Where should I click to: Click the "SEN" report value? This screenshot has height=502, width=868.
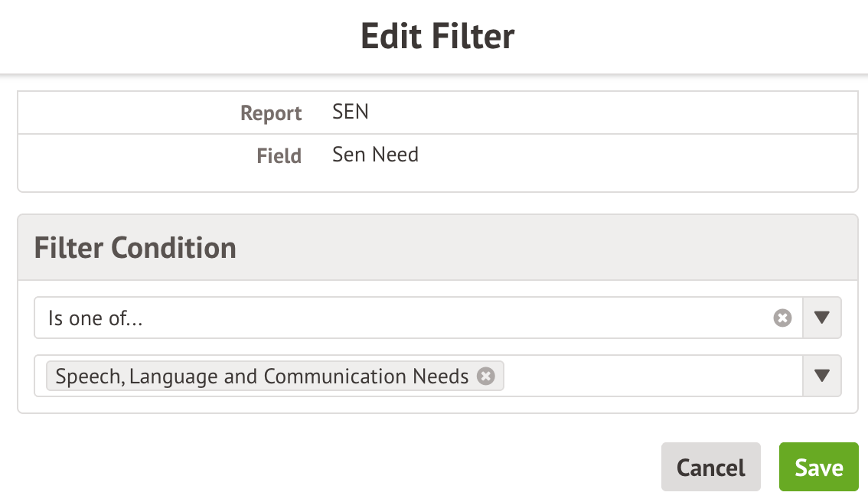tap(351, 112)
